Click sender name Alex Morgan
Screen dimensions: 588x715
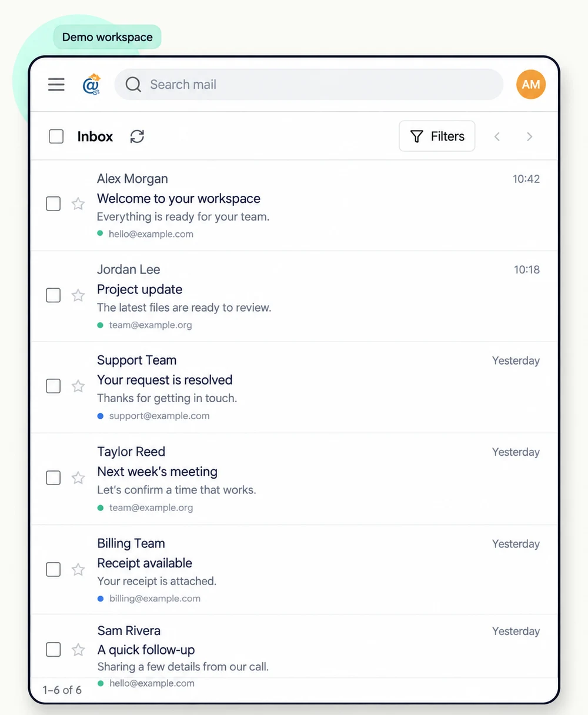pyautogui.click(x=132, y=179)
